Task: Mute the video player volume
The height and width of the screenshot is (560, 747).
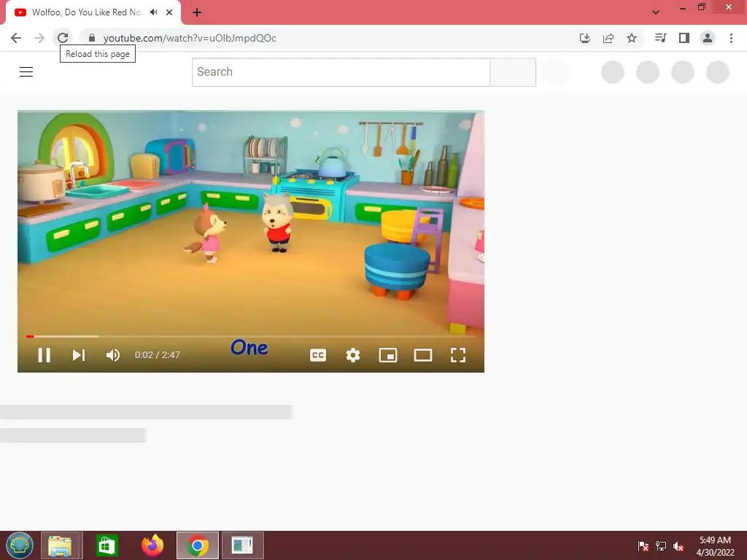Action: tap(113, 355)
